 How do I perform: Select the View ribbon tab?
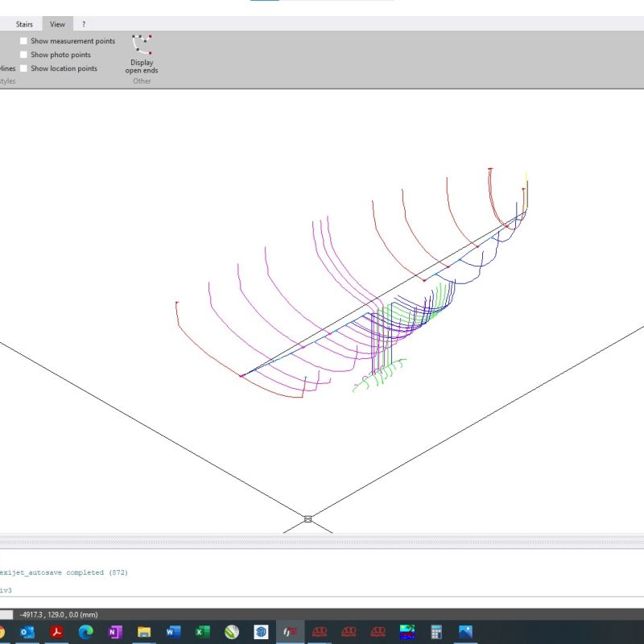click(57, 24)
